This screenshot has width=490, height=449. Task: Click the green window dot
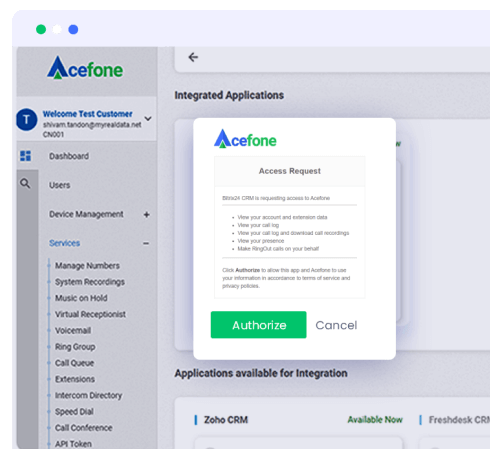pyautogui.click(x=41, y=29)
